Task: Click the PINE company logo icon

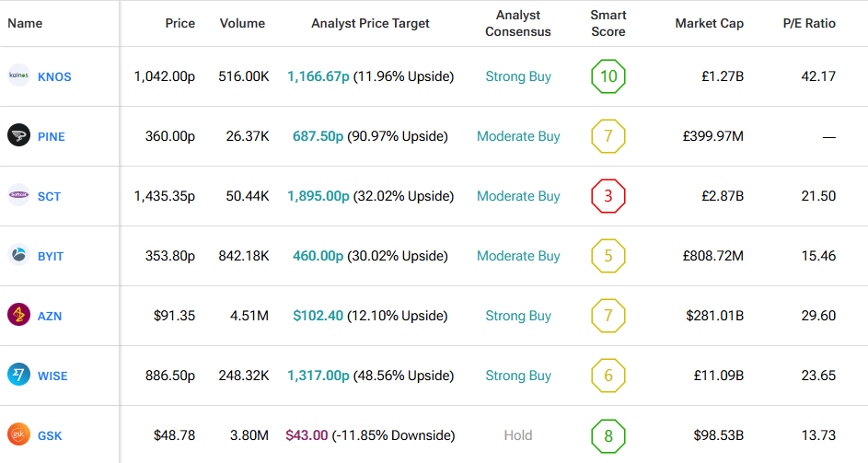Action: point(18,136)
